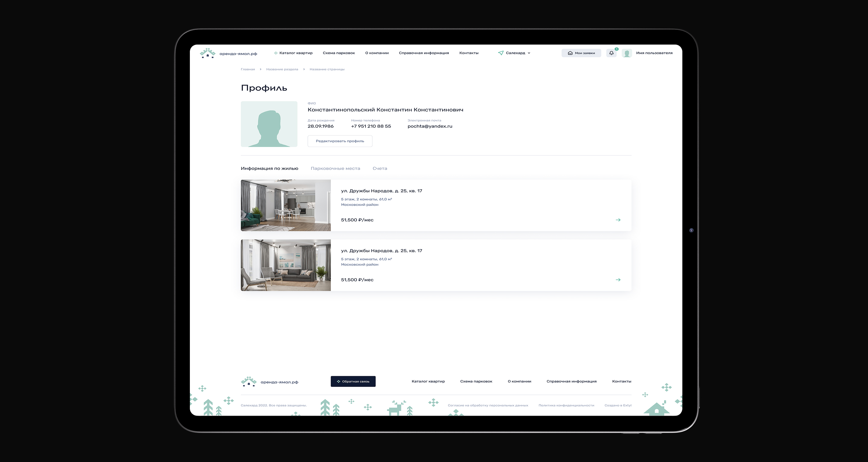Image resolution: width=868 pixels, height=462 pixels.
Task: Click the user avatar in the header
Action: point(627,53)
